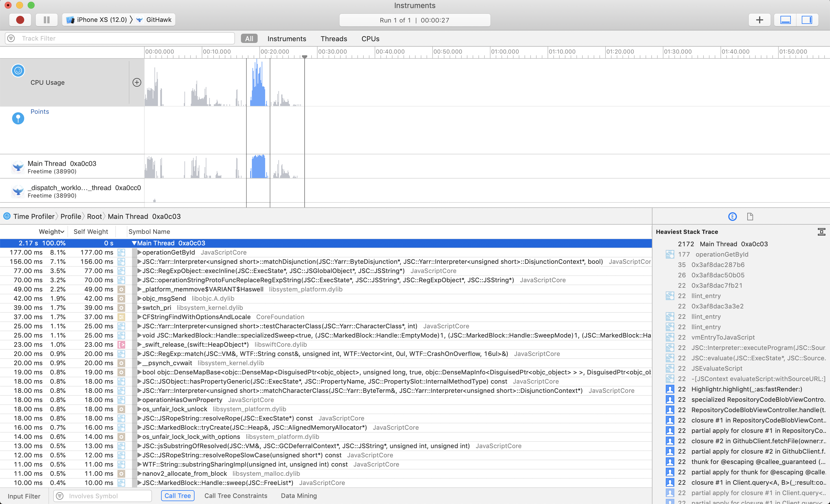Expand the operationGetById row

(x=139, y=253)
